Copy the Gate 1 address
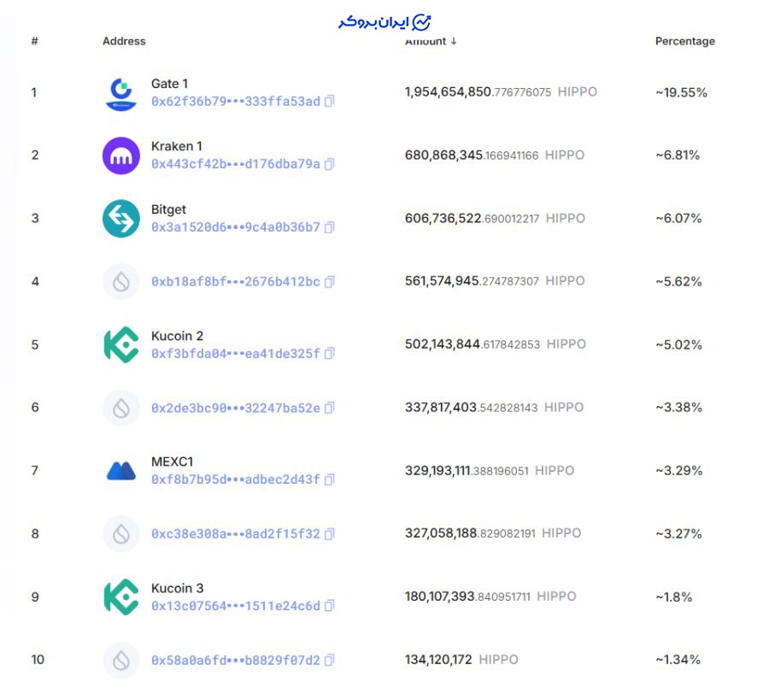The width and height of the screenshot is (769, 700). [x=330, y=102]
